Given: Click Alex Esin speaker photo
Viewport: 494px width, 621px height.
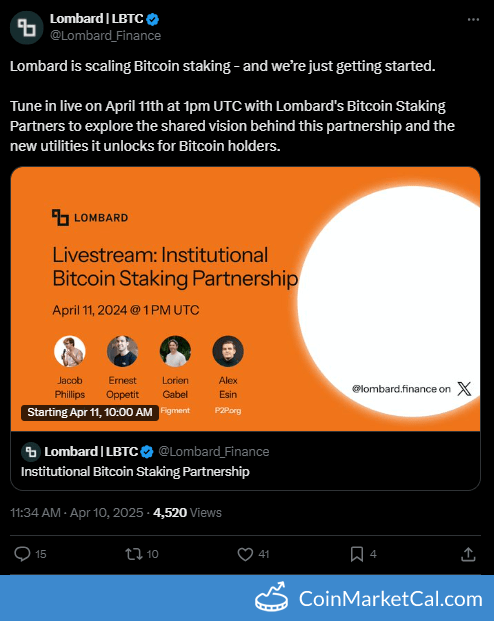Looking at the screenshot, I should [x=228, y=351].
